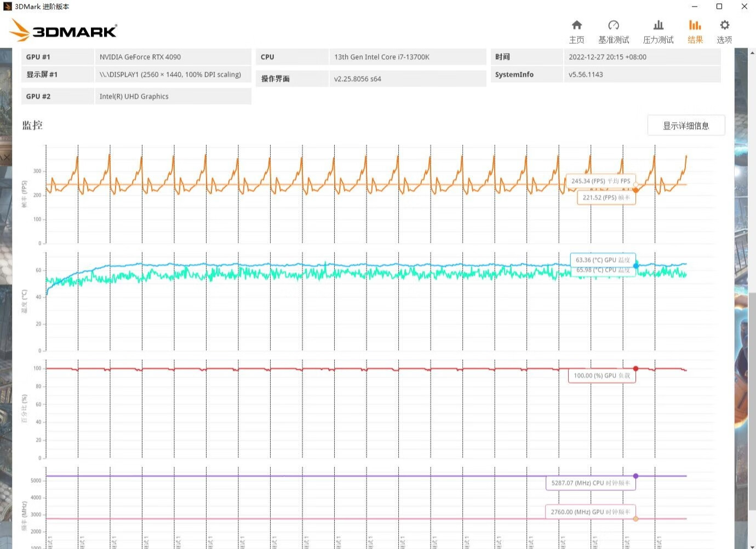Click the 时间 label cell
The height and width of the screenshot is (549, 756).
click(526, 57)
